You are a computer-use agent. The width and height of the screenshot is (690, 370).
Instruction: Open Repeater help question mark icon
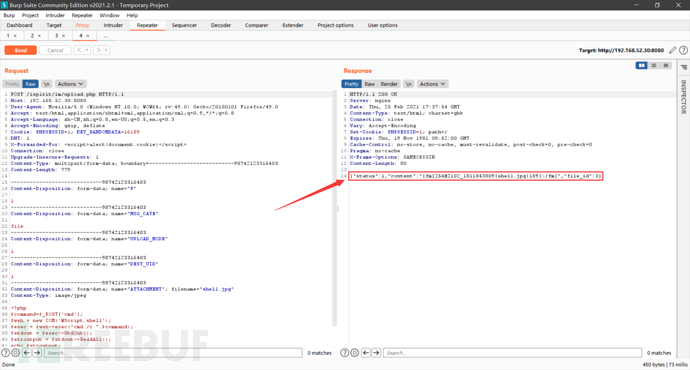(683, 50)
